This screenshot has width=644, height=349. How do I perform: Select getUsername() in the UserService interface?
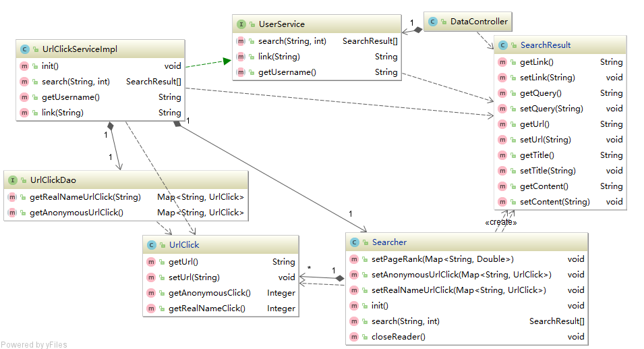[287, 72]
